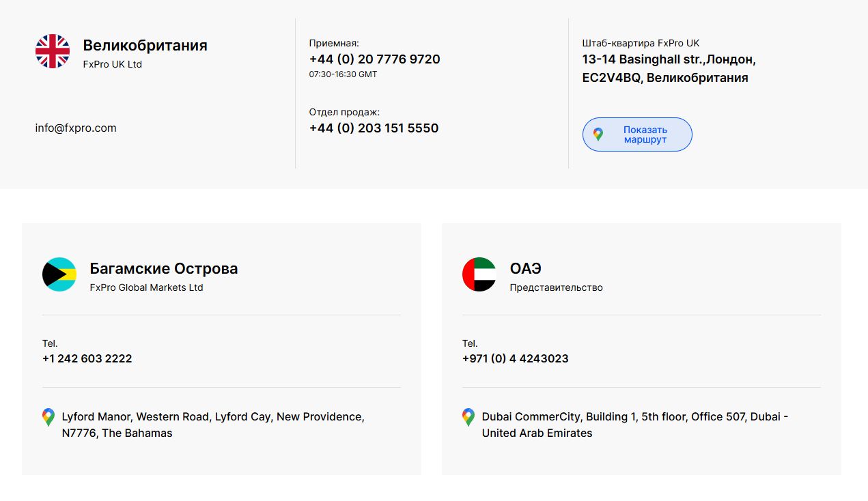Screen dimensions: 868x501
Task: Click map pin icon beside Lyford Manor address
Action: pos(48,417)
